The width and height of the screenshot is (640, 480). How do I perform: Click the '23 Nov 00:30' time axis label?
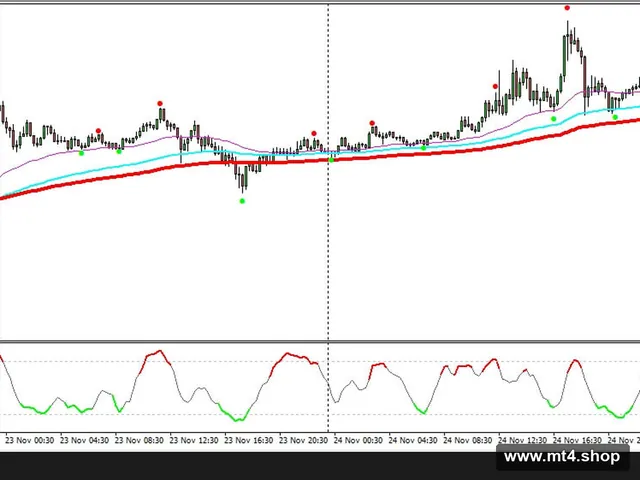point(29,441)
